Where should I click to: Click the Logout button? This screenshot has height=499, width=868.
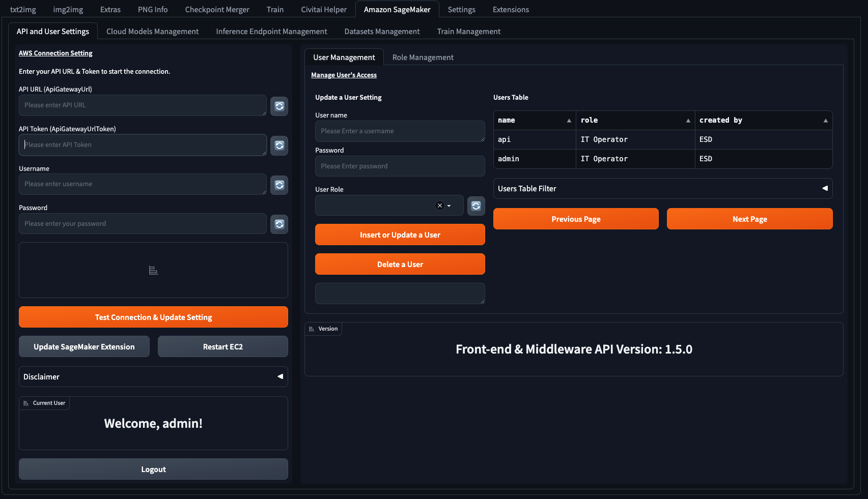153,469
